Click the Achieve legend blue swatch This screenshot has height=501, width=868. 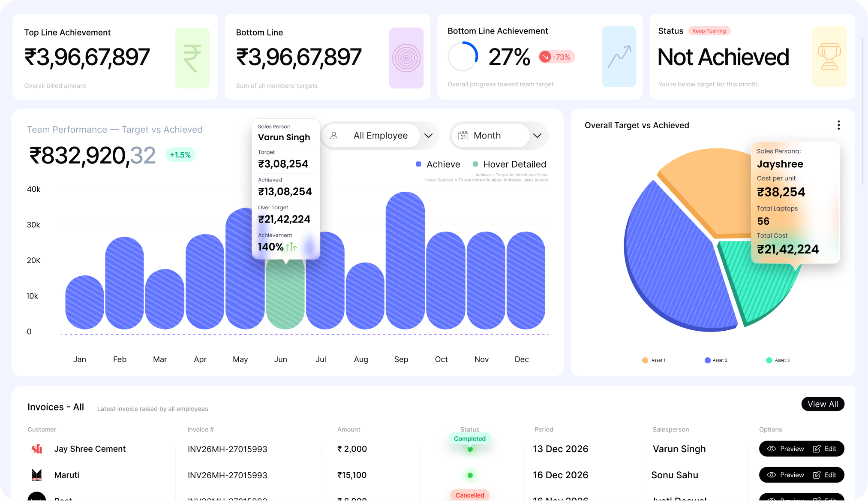coord(418,164)
